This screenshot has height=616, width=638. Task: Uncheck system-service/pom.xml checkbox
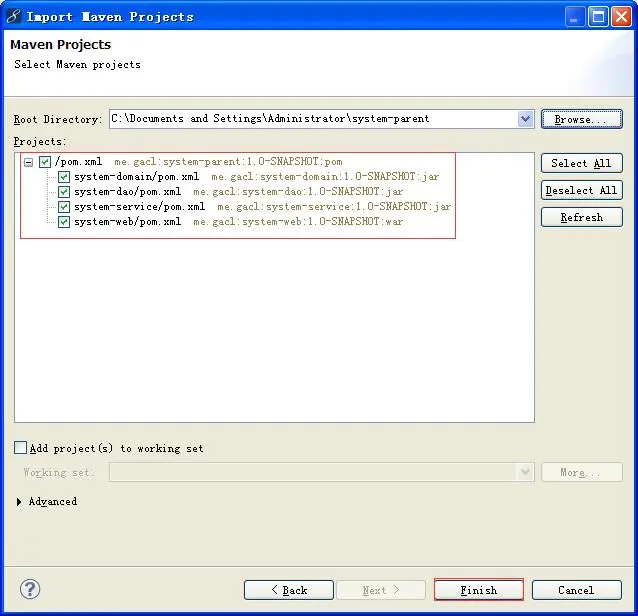tap(64, 207)
